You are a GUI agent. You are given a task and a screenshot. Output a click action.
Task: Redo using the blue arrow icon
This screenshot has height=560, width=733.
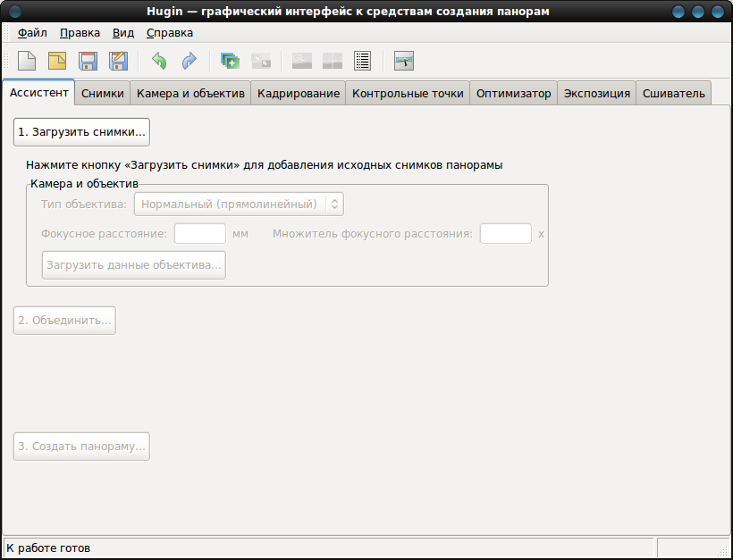190,61
